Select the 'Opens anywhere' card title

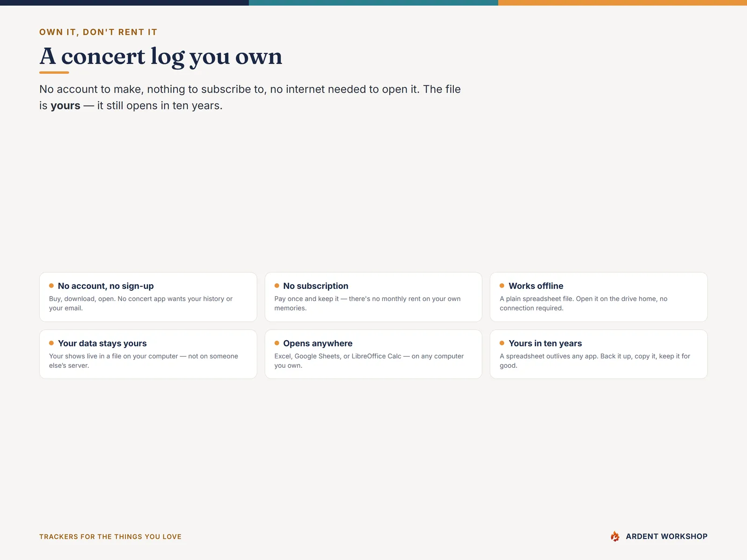[318, 343]
